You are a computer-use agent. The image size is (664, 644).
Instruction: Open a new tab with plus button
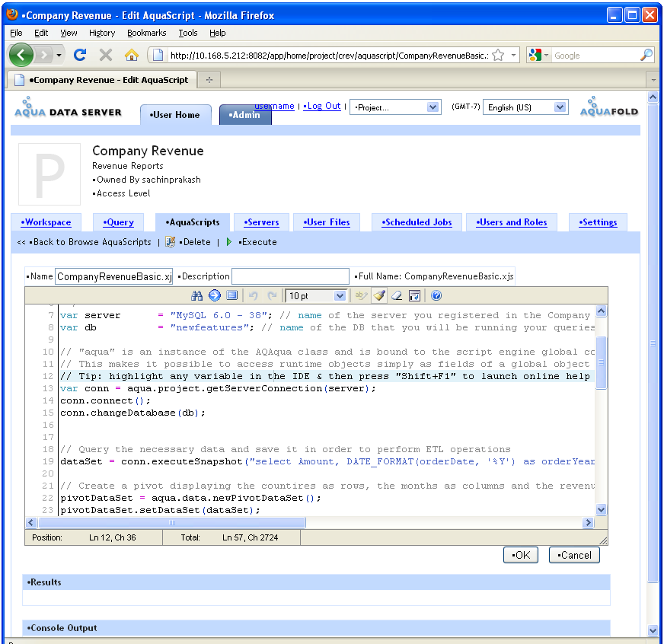click(209, 80)
